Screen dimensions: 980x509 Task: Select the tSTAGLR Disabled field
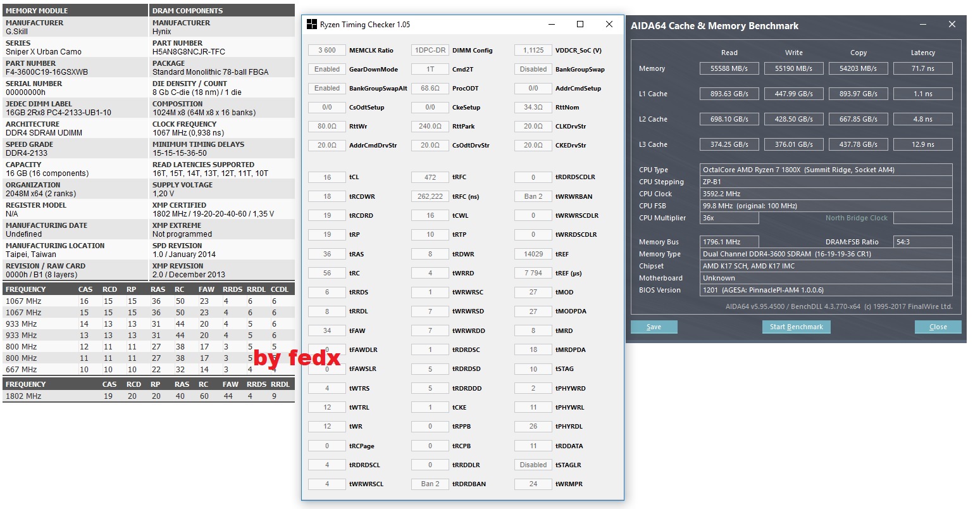coord(533,465)
